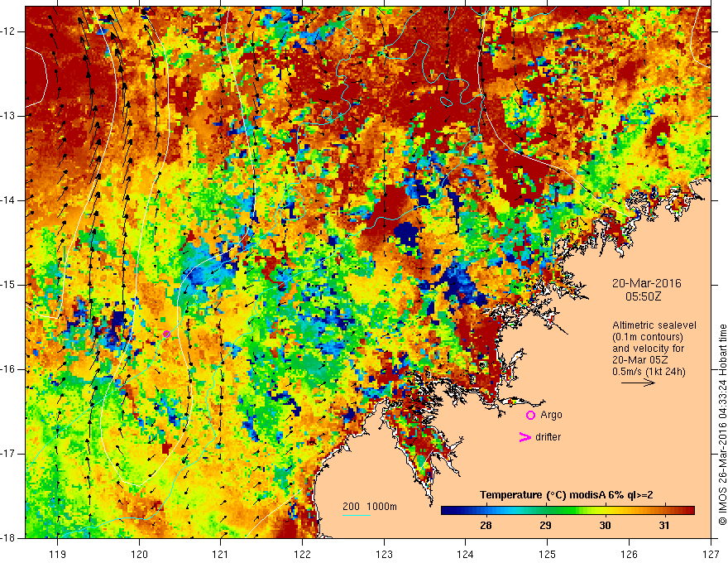The image size is (728, 563).
Task: Click the 'Temperature (°C) modisA 6% ql>=2' title
Action: click(567, 495)
